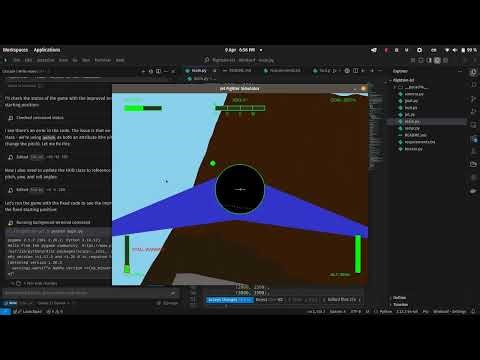The height and width of the screenshot is (360, 480).
Task: Click the split editor icon in editor toolbar
Action: pyautogui.click(x=356, y=71)
